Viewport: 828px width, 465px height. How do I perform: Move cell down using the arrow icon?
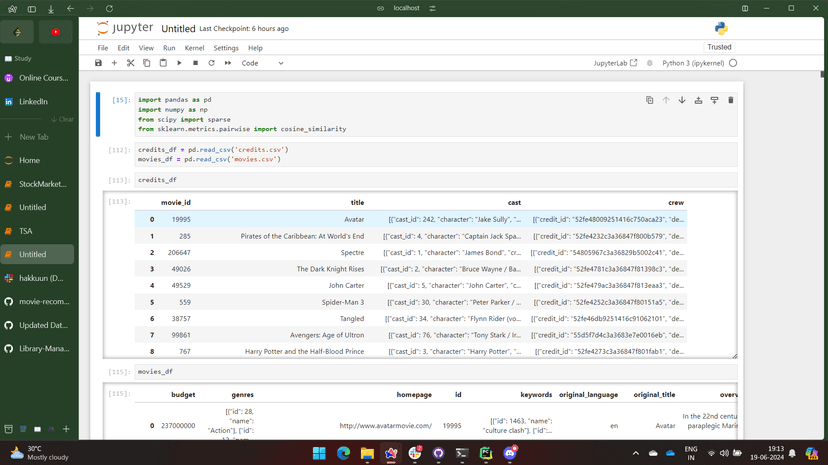tap(682, 100)
